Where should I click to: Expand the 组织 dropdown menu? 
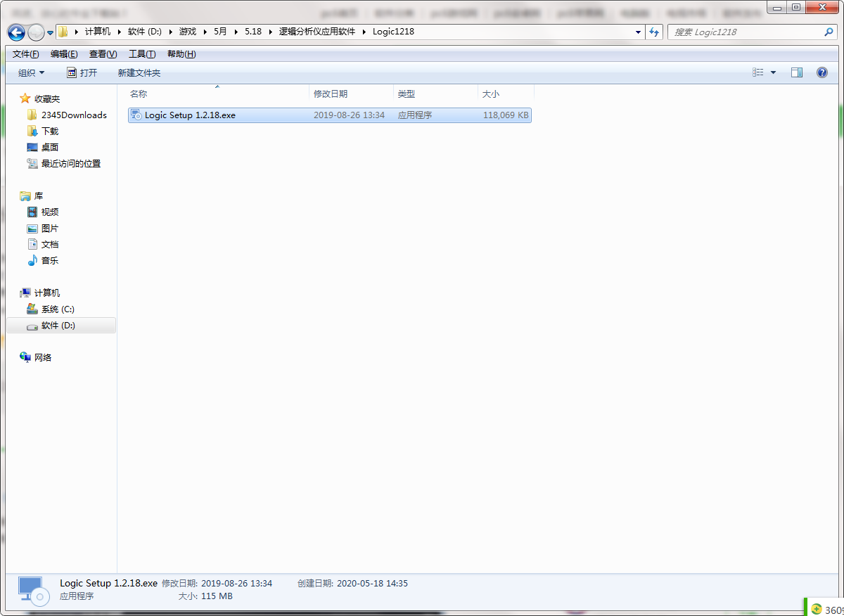point(31,73)
